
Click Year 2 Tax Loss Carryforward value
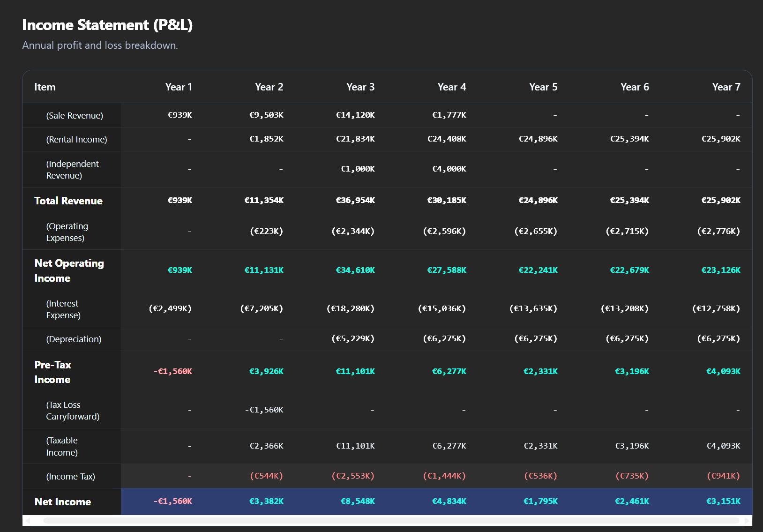264,410
